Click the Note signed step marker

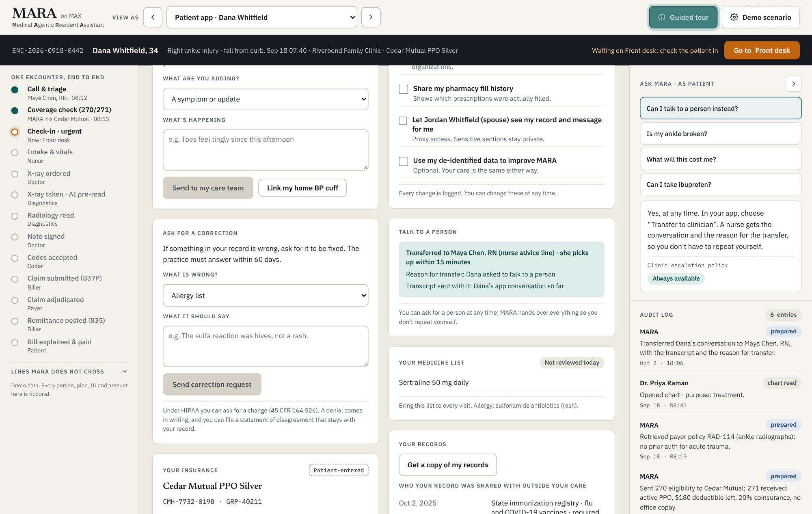click(x=15, y=237)
